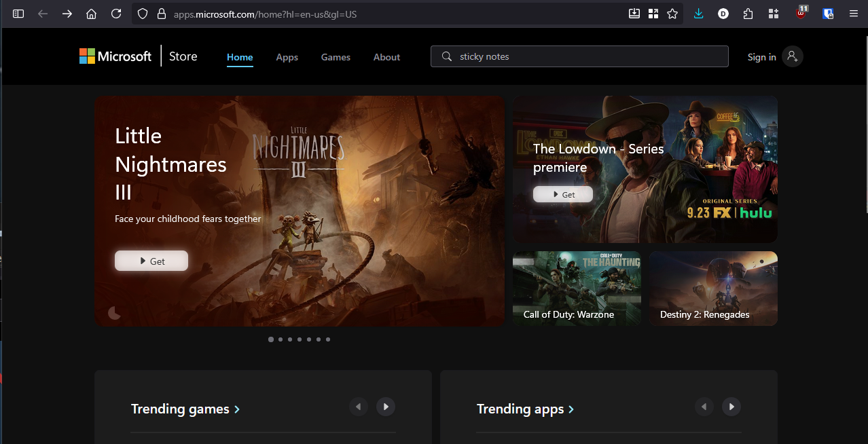Open the uBlock Origin extension icon
Screen dimensions: 868x444
(801, 14)
